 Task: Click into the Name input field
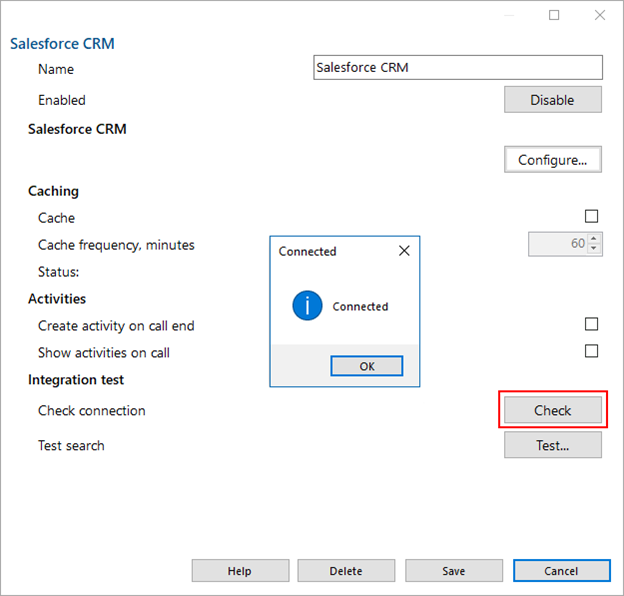[x=458, y=67]
